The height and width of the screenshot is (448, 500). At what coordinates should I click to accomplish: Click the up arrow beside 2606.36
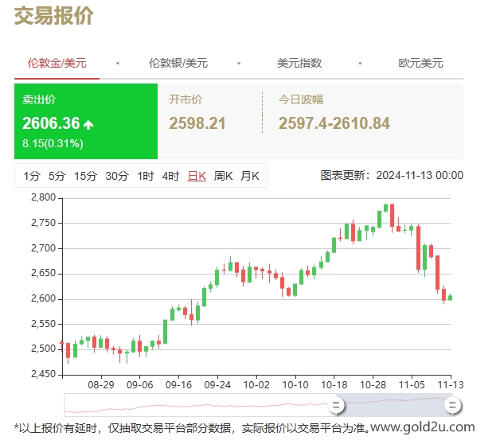click(x=89, y=124)
